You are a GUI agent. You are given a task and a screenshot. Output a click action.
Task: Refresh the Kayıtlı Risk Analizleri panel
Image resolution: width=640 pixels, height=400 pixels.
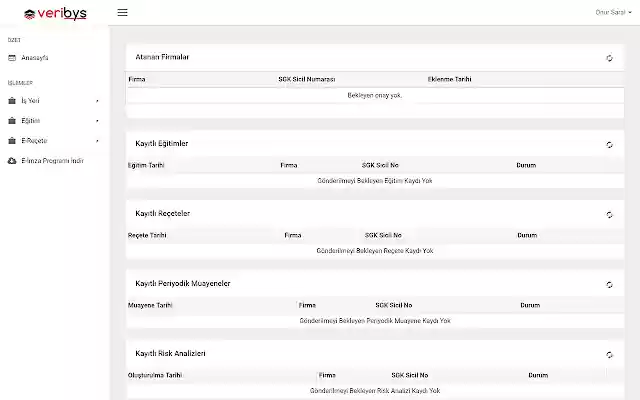(x=609, y=355)
